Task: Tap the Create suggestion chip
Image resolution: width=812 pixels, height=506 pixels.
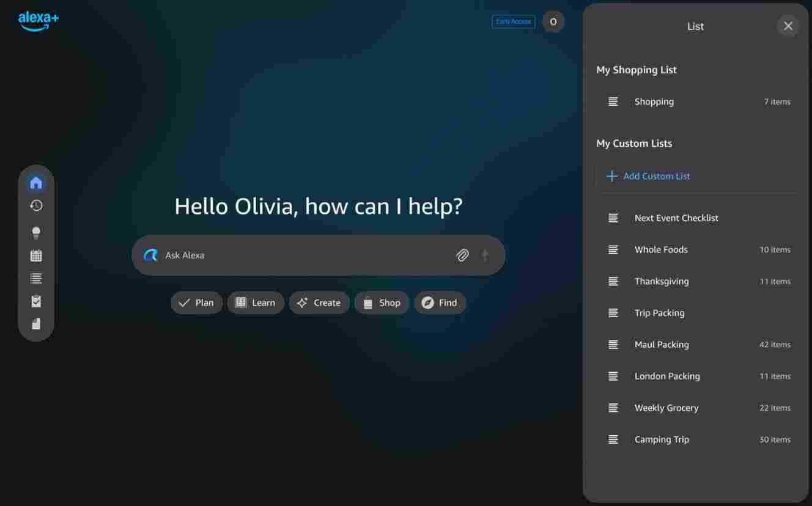Action: (319, 303)
